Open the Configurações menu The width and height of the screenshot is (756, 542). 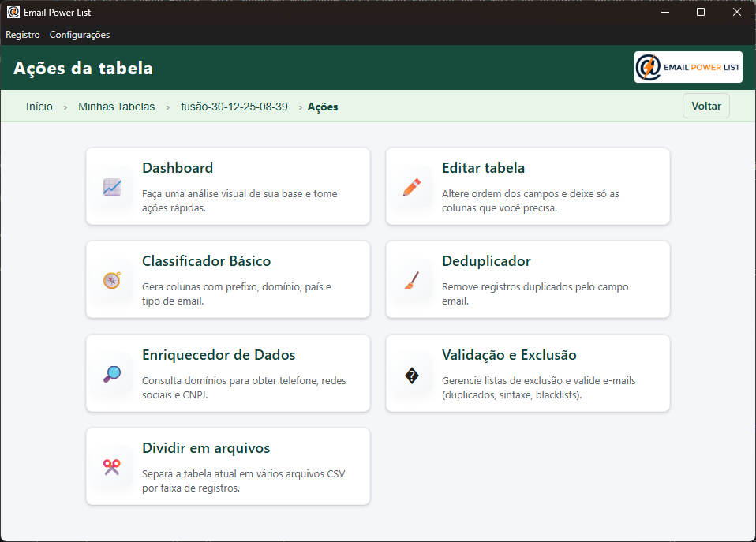(80, 35)
